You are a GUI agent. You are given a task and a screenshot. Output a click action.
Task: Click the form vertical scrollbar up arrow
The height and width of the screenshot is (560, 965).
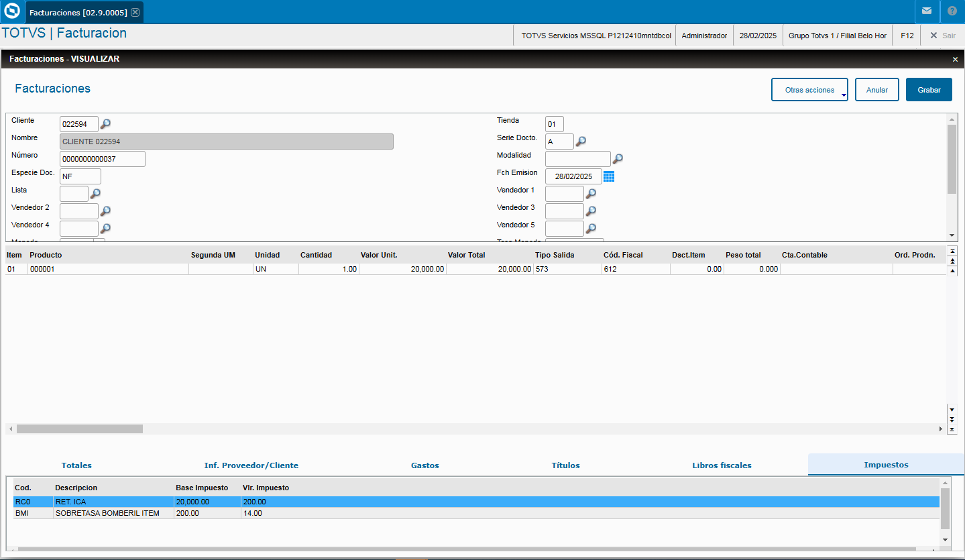pos(952,119)
